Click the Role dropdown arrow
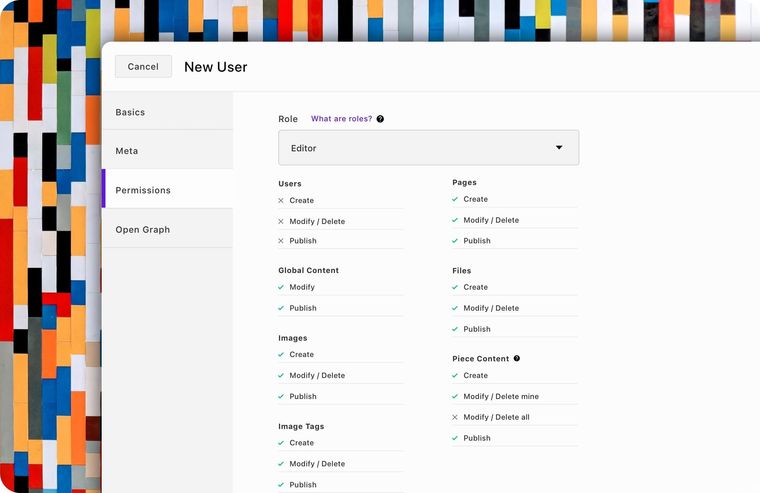The width and height of the screenshot is (760, 493). click(559, 147)
